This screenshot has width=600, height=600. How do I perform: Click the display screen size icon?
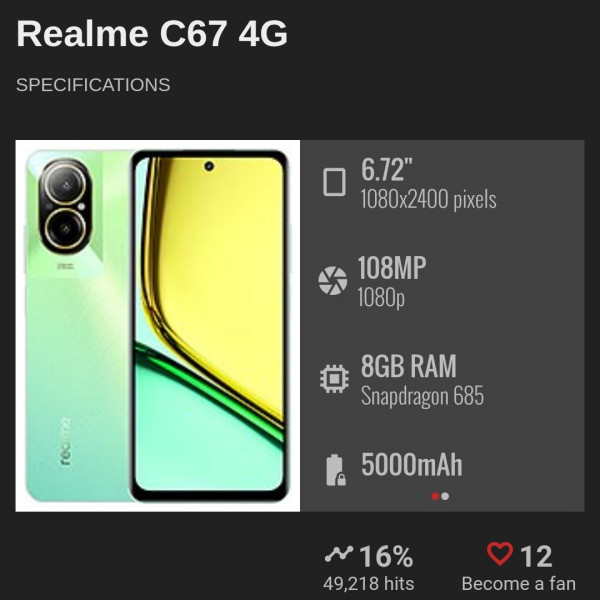334,182
